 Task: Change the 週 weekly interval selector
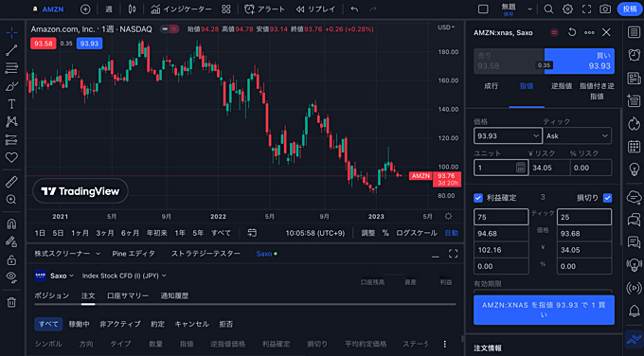click(x=108, y=9)
